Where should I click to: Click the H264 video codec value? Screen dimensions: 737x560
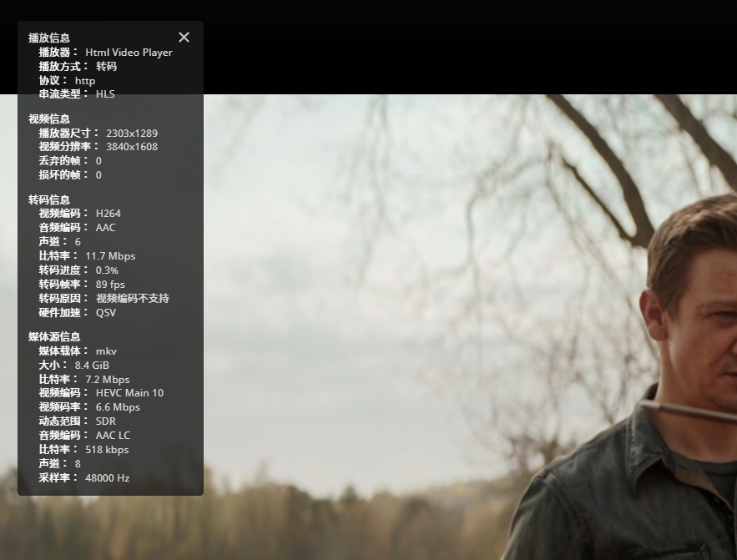pos(109,214)
